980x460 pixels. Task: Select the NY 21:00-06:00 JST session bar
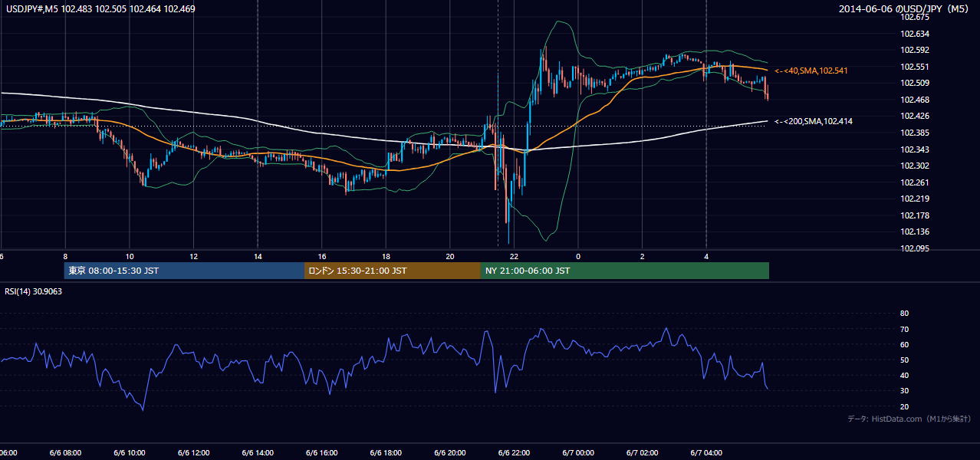[625, 271]
